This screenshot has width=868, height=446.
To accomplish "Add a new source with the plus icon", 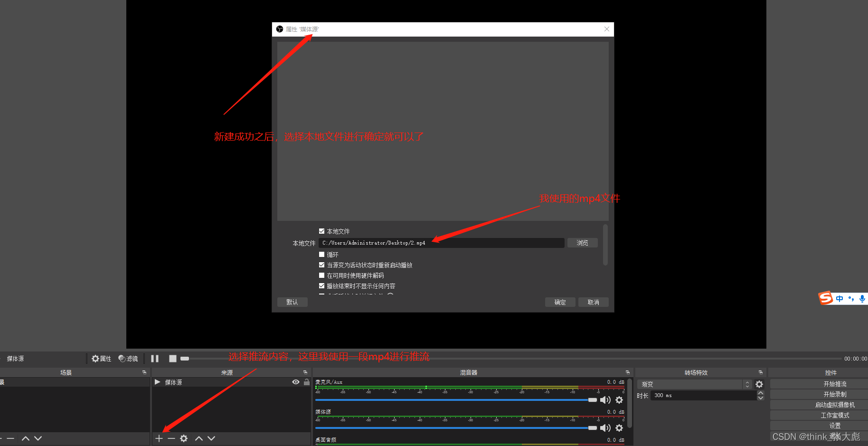I will (159, 438).
